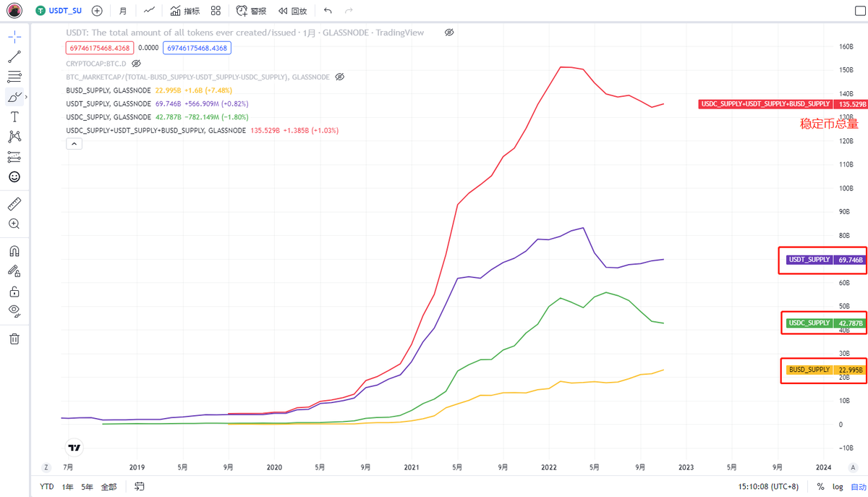
Task: Start bar replay with 回放
Action: (x=292, y=11)
